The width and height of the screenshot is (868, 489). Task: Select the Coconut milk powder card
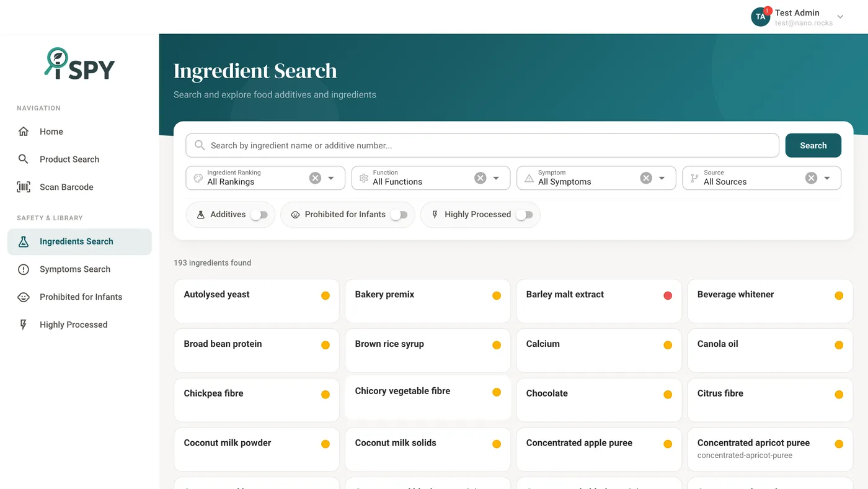[x=257, y=449]
